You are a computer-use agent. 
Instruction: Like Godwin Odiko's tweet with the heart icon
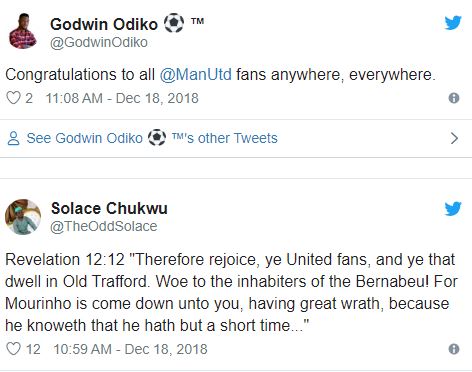point(14,98)
